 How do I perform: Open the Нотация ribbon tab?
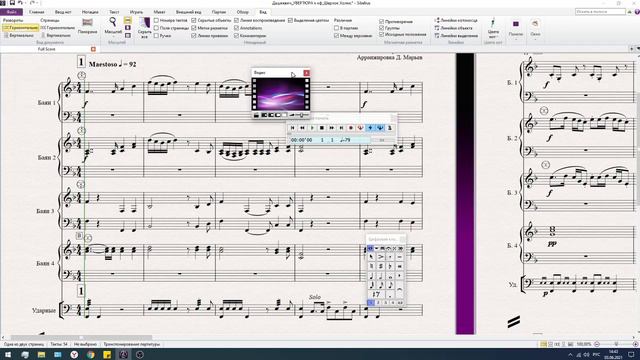pos(90,12)
